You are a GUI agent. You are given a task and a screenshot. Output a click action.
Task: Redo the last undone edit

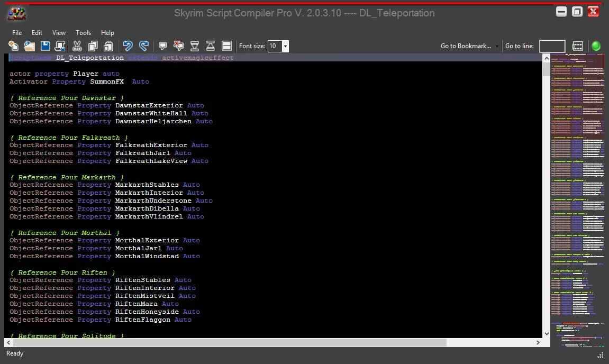pos(144,46)
